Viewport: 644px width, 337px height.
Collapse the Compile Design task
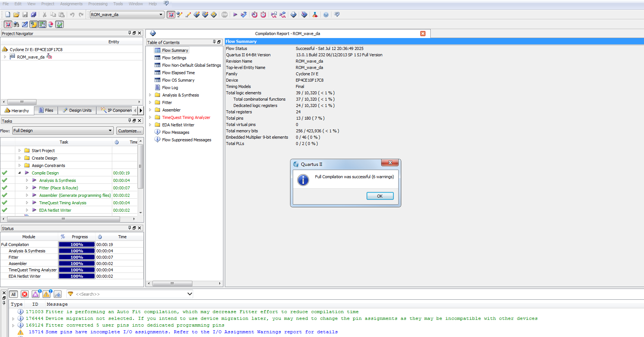point(19,173)
